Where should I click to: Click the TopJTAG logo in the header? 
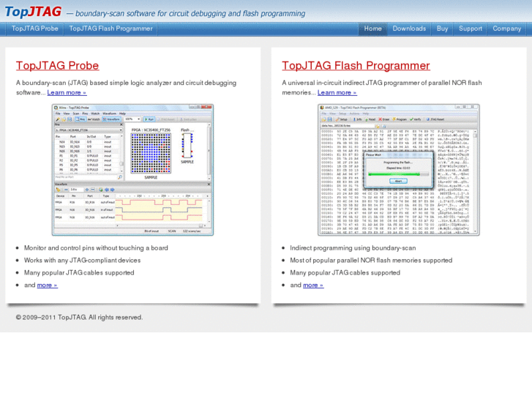[33, 12]
